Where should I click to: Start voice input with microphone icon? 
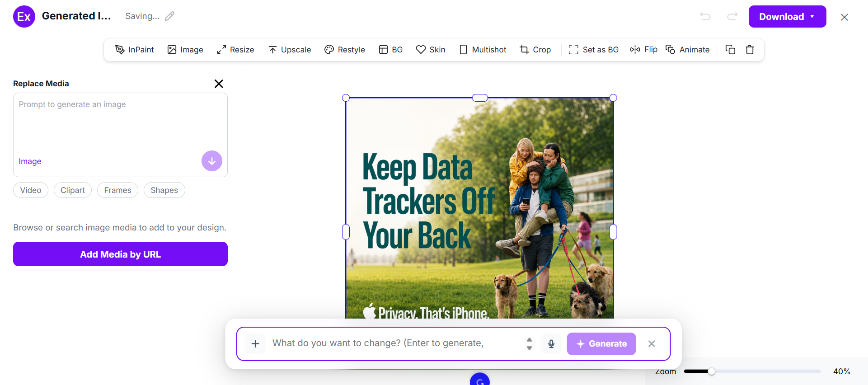click(551, 344)
